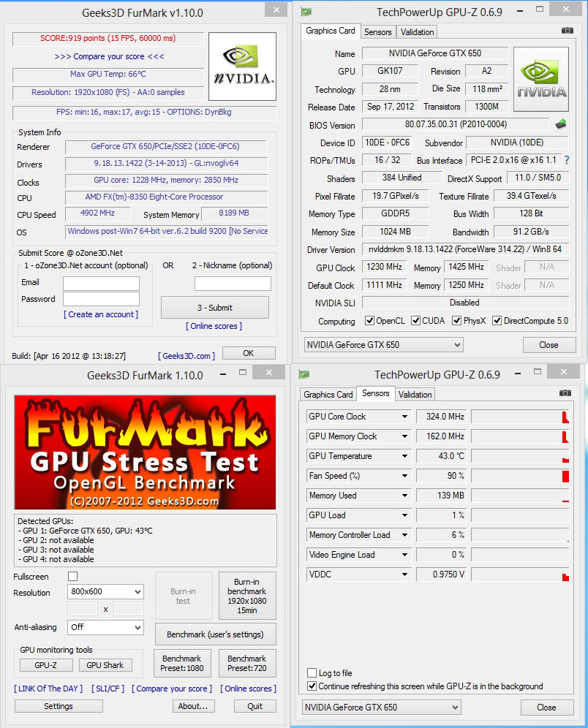Click the GPU-Z title bar icon of Sensors window

(304, 374)
